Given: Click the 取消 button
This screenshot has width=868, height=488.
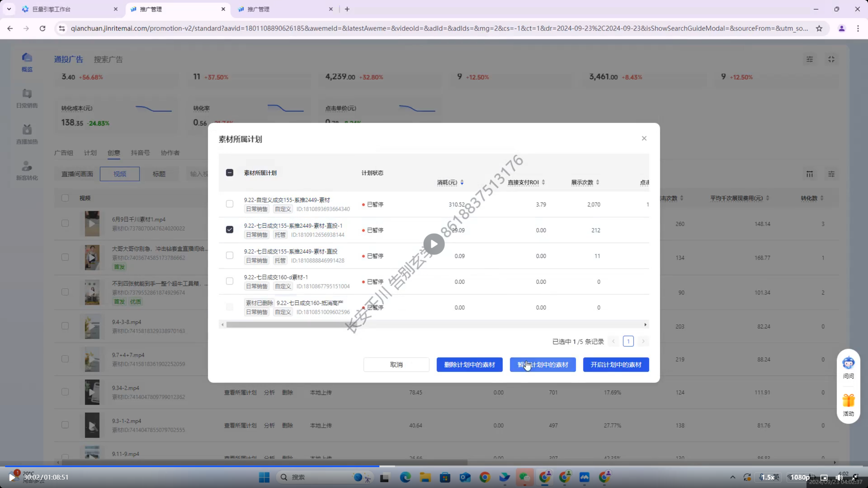Looking at the screenshot, I should pos(396,365).
